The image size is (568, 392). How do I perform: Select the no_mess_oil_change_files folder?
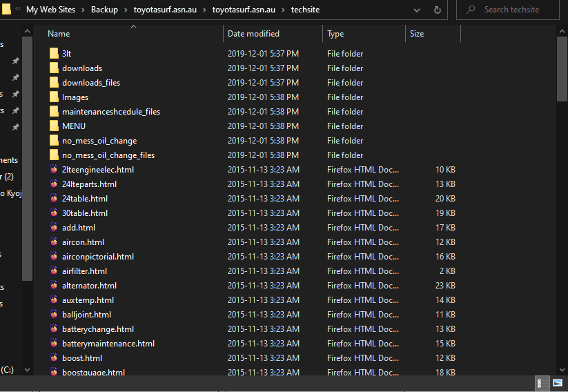(x=108, y=155)
